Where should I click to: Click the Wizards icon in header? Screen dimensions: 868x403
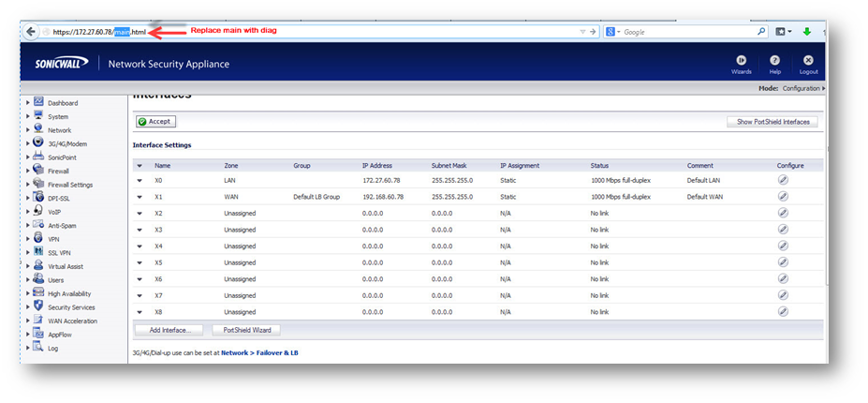coord(741,61)
